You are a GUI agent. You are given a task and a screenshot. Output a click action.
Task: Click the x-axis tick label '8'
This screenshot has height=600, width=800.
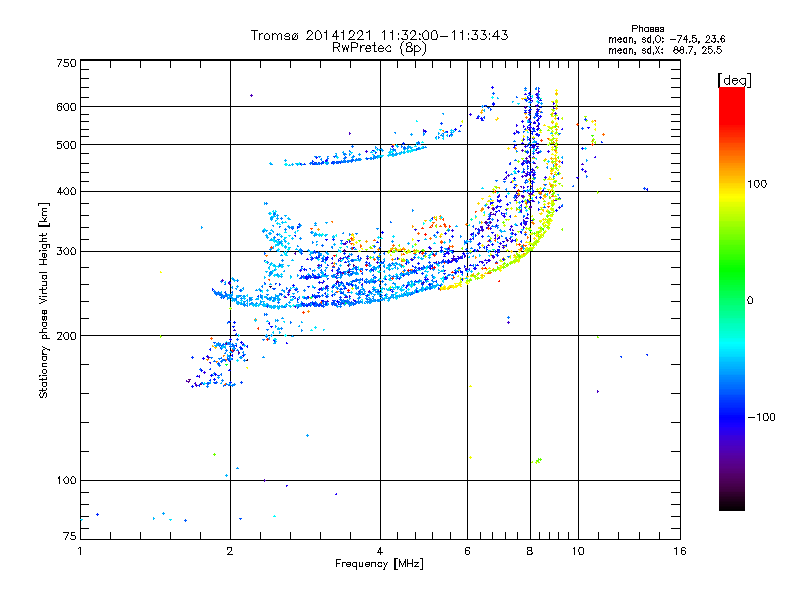[530, 551]
